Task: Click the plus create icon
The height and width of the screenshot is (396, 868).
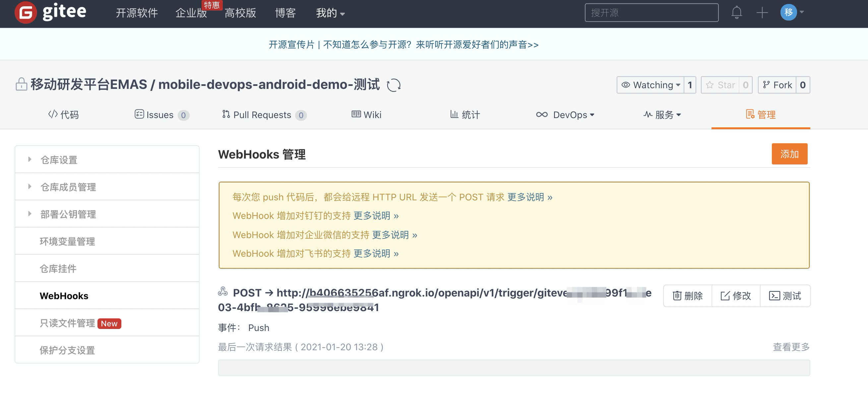Action: coord(762,13)
